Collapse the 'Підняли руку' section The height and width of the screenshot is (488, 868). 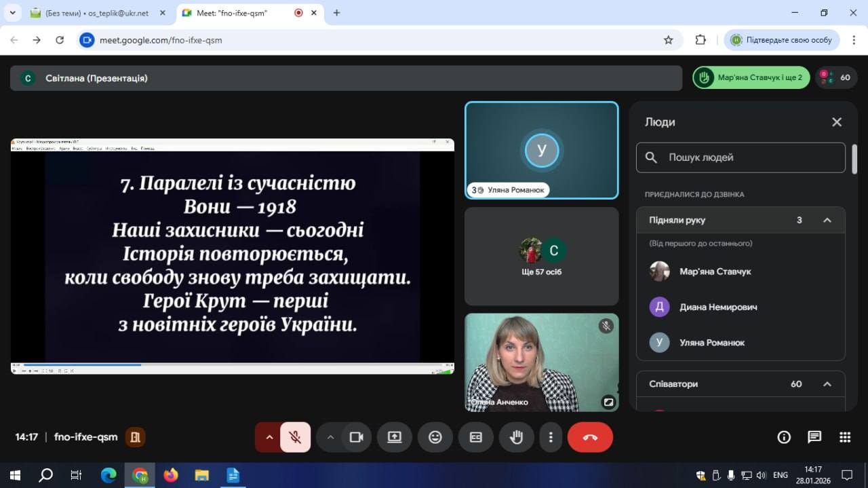pyautogui.click(x=827, y=220)
